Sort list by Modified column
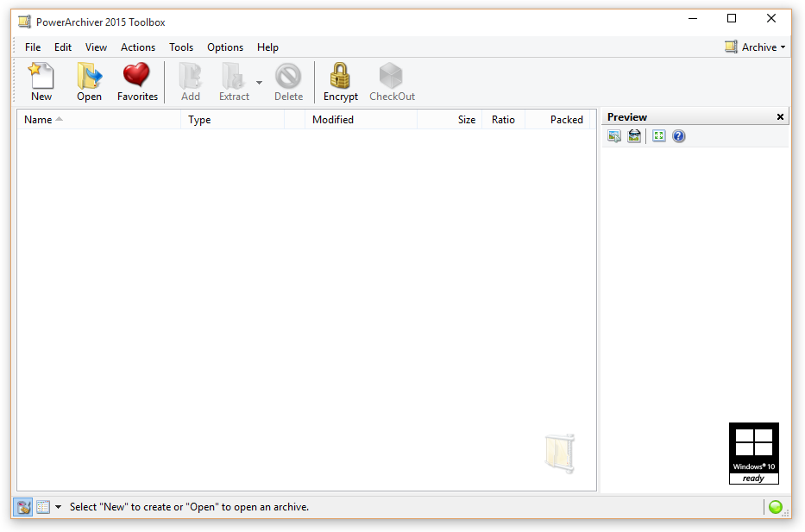This screenshot has width=805, height=532. pyautogui.click(x=361, y=120)
